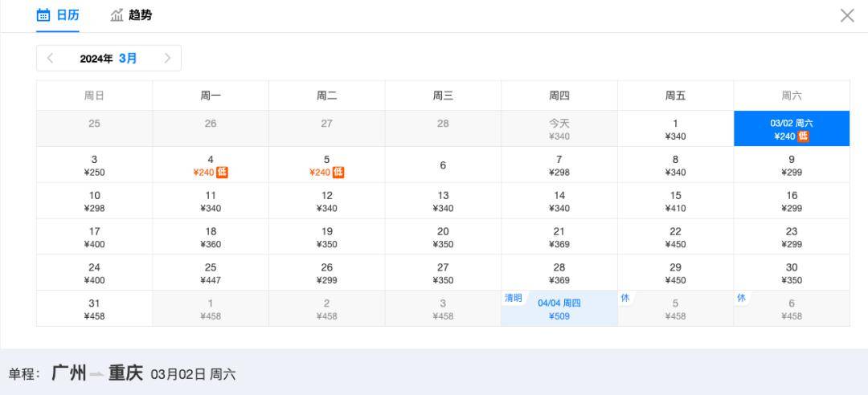Pick March 29 at ¥450
Screen dimensions: 868x395
[x=675, y=273]
